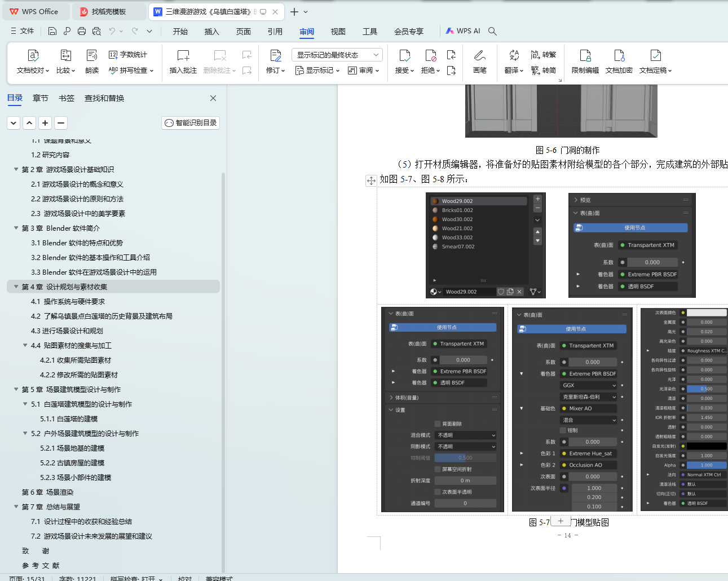Click the 翻译 translate icon

coord(514,56)
